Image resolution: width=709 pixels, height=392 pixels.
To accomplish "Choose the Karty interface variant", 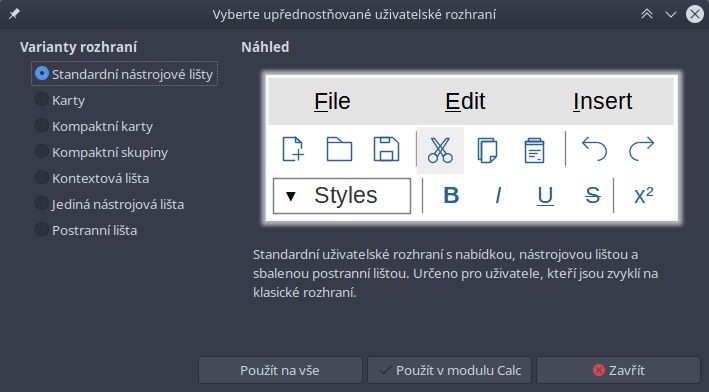I will coord(60,100).
